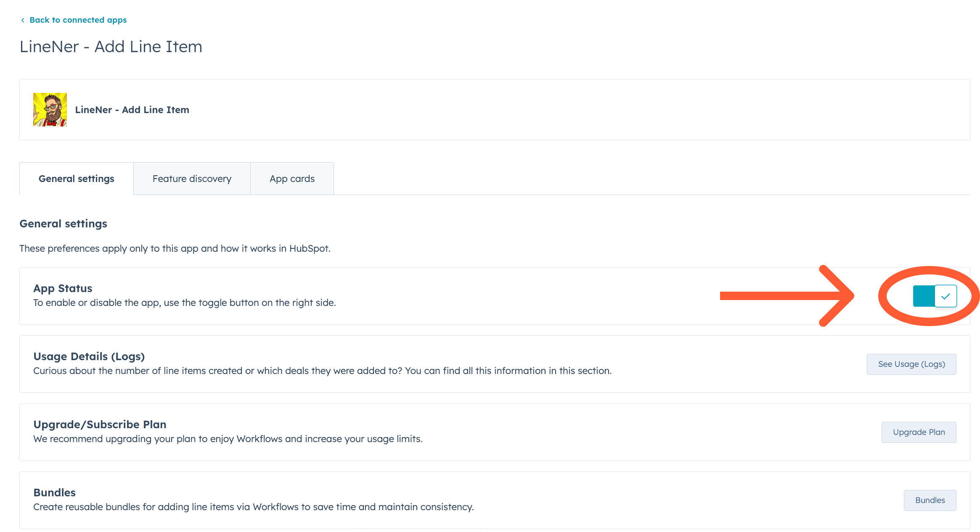Click the page title 'LineNer - Add Line Item'
This screenshot has height=532, width=980.
coord(111,47)
